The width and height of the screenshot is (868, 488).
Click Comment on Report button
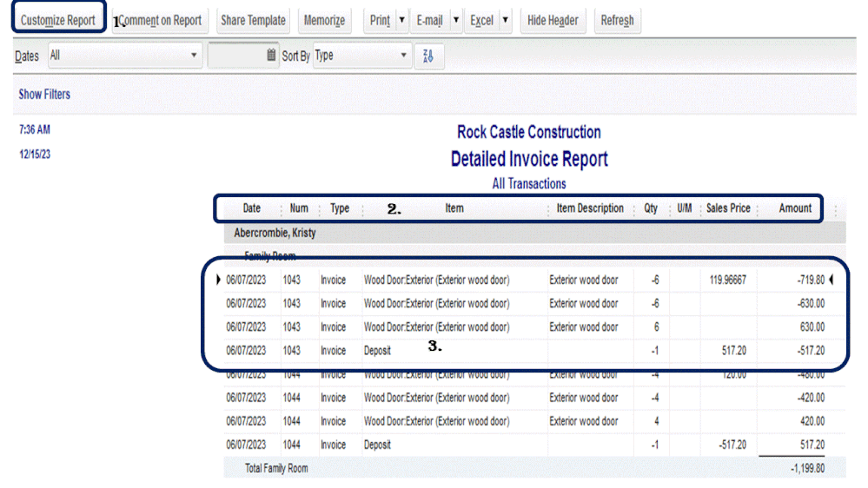pos(160,21)
